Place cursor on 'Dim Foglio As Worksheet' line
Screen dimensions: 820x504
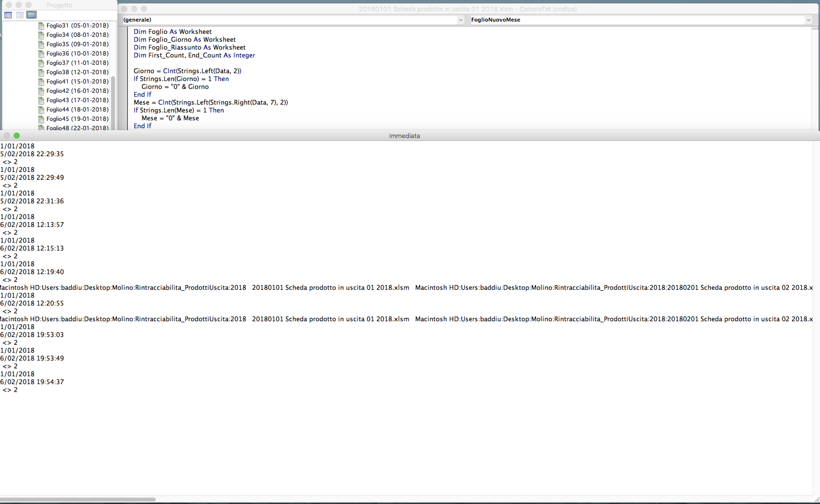coord(172,32)
